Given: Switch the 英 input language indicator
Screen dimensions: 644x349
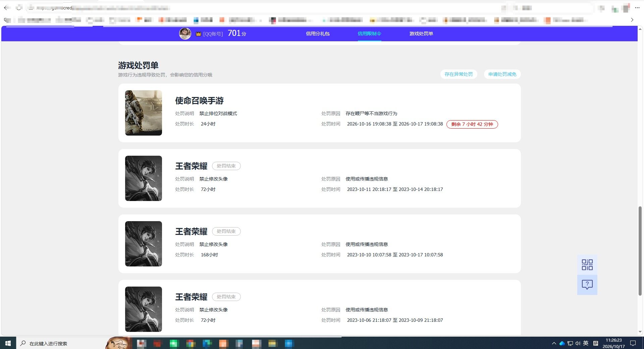Looking at the screenshot, I should pyautogui.click(x=586, y=343).
